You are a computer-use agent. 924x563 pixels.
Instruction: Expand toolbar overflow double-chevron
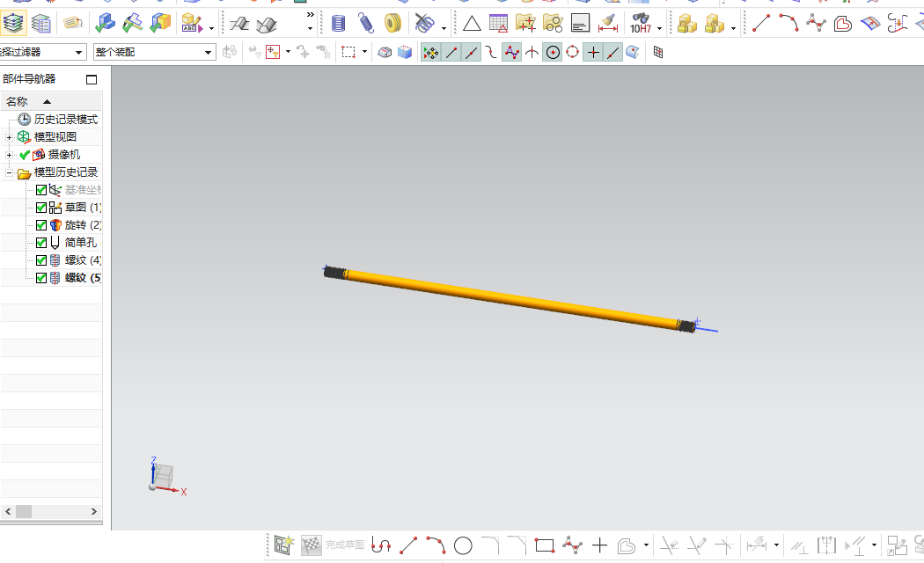pos(311,15)
